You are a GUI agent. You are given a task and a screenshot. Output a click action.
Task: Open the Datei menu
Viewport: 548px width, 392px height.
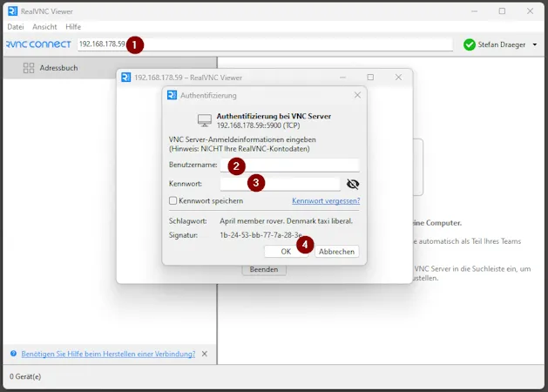(x=16, y=27)
